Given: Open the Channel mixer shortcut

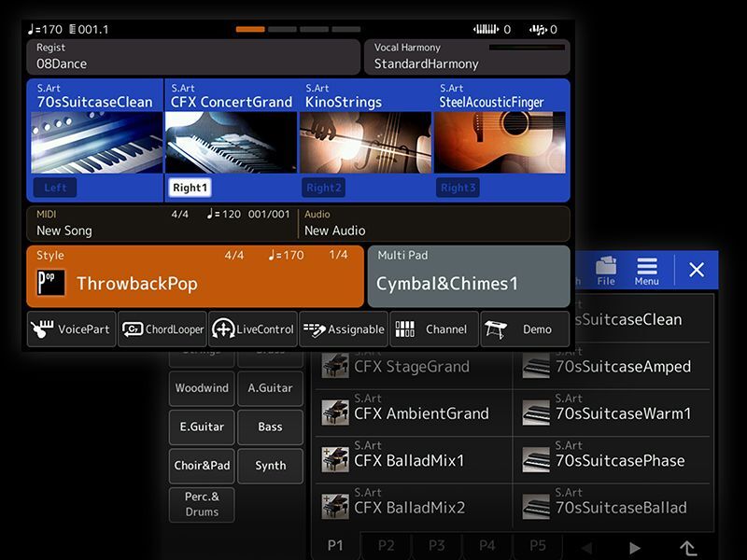Looking at the screenshot, I should [434, 329].
